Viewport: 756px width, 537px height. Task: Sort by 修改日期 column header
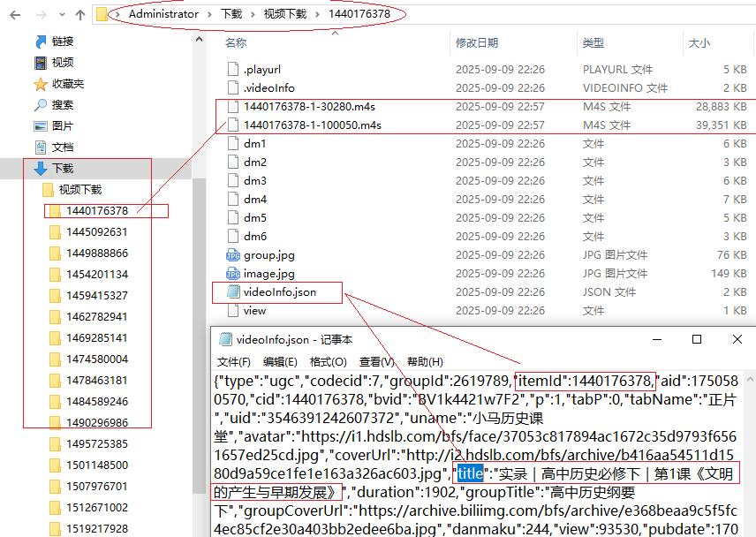coord(477,43)
